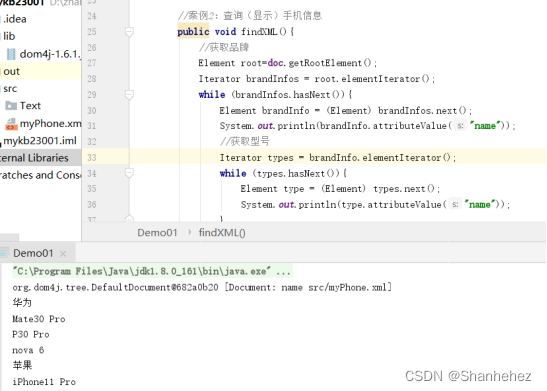Click 'Iterator brandInfos' declaration on line 28
This screenshot has width=547, height=391.
(x=249, y=79)
